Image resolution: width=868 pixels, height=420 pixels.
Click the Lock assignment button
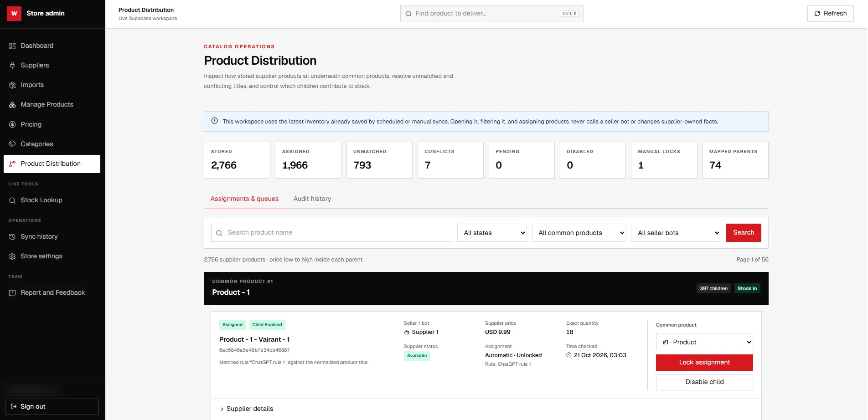tap(704, 363)
